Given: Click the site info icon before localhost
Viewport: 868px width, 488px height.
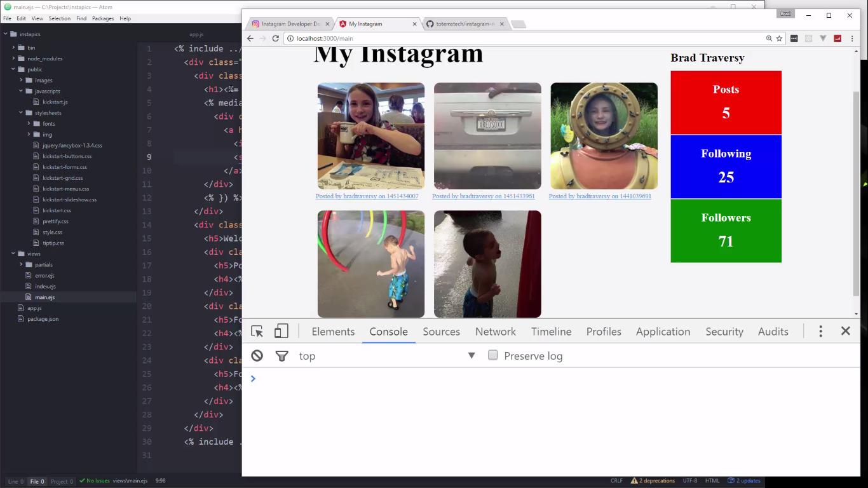Looking at the screenshot, I should pyautogui.click(x=290, y=38).
